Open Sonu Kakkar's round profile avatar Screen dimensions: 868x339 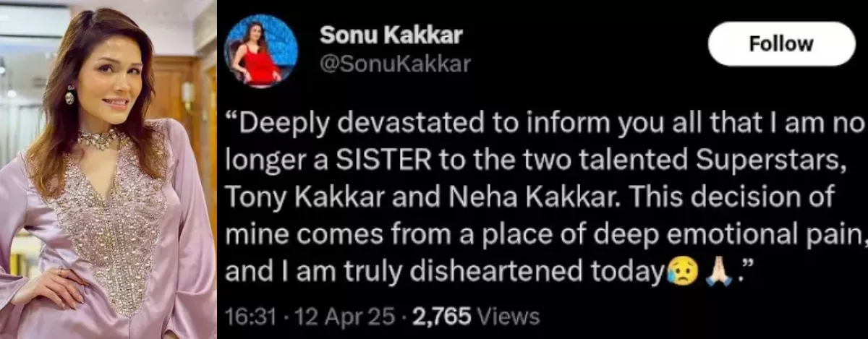[x=262, y=51]
